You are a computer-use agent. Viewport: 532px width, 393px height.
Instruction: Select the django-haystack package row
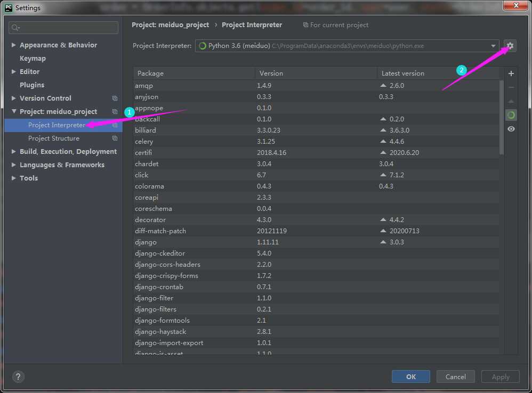pyautogui.click(x=316, y=331)
